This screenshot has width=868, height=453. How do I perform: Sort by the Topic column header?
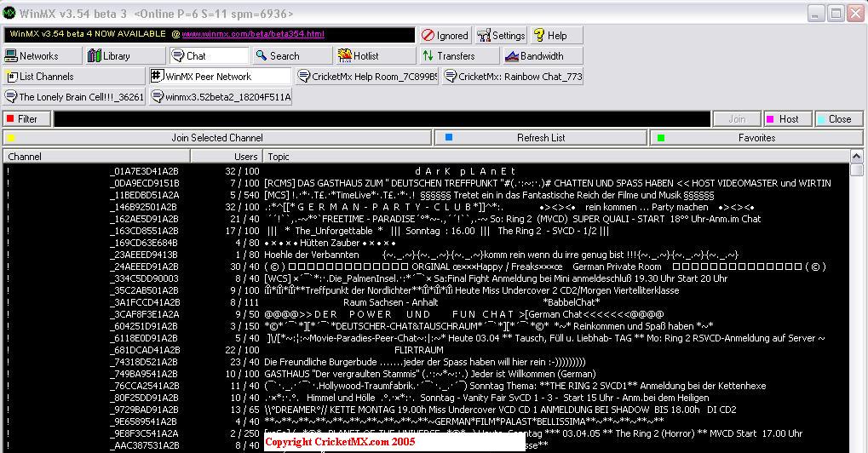pyautogui.click(x=555, y=157)
